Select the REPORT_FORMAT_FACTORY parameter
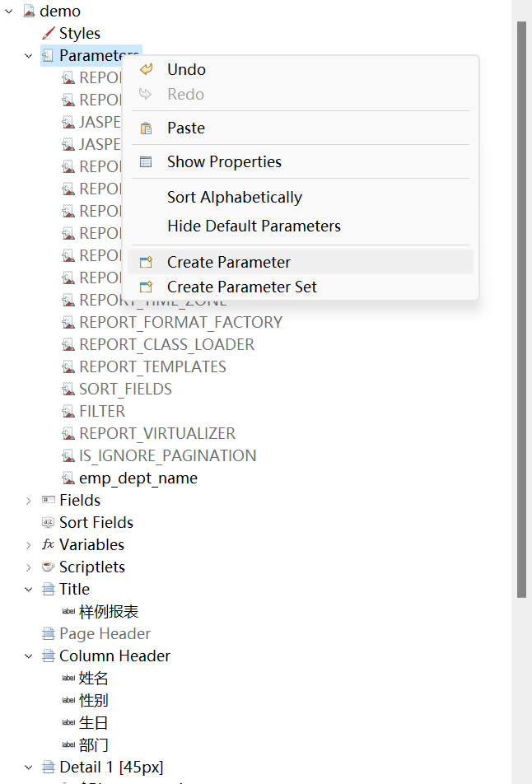 [180, 323]
